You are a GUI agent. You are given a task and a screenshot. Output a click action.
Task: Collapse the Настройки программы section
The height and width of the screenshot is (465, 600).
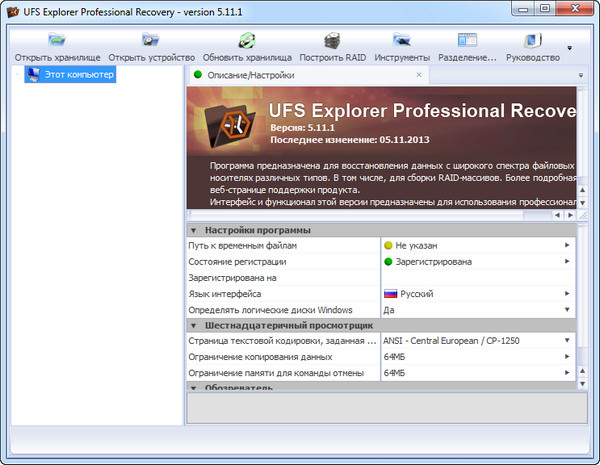pyautogui.click(x=194, y=230)
